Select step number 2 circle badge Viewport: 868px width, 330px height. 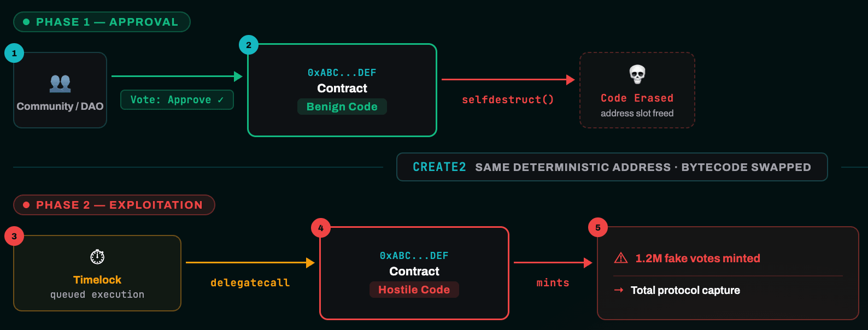point(249,45)
